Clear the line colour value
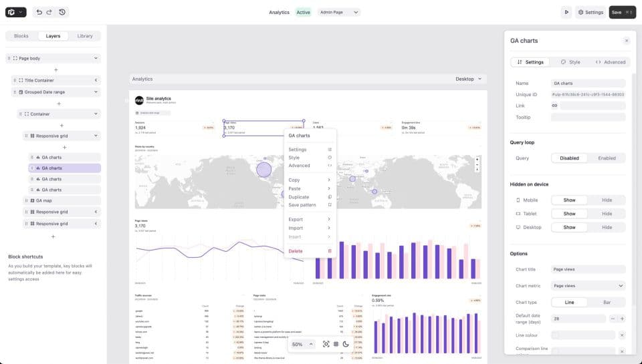Viewport: 642px width, 364px height. [x=622, y=335]
